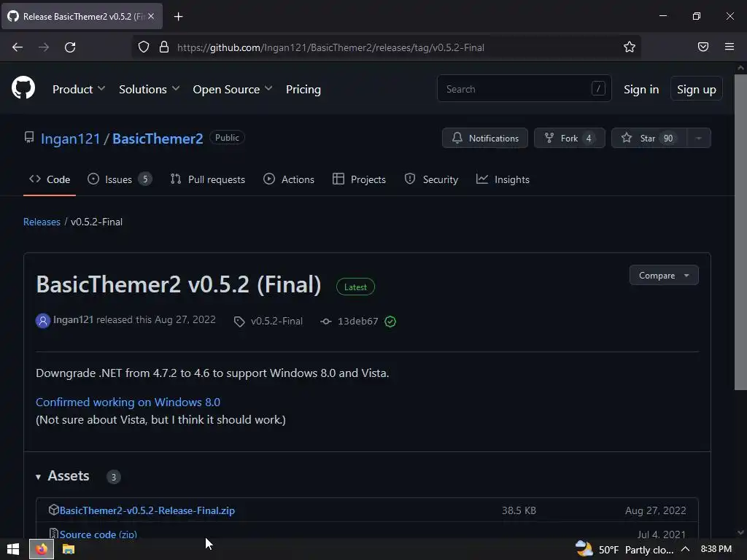
Task: Click the Latest release badge
Action: point(355,287)
